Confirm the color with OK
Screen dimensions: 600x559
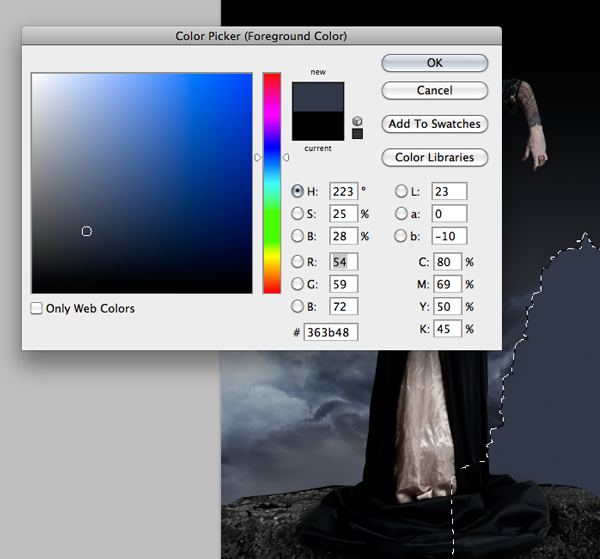tap(435, 63)
